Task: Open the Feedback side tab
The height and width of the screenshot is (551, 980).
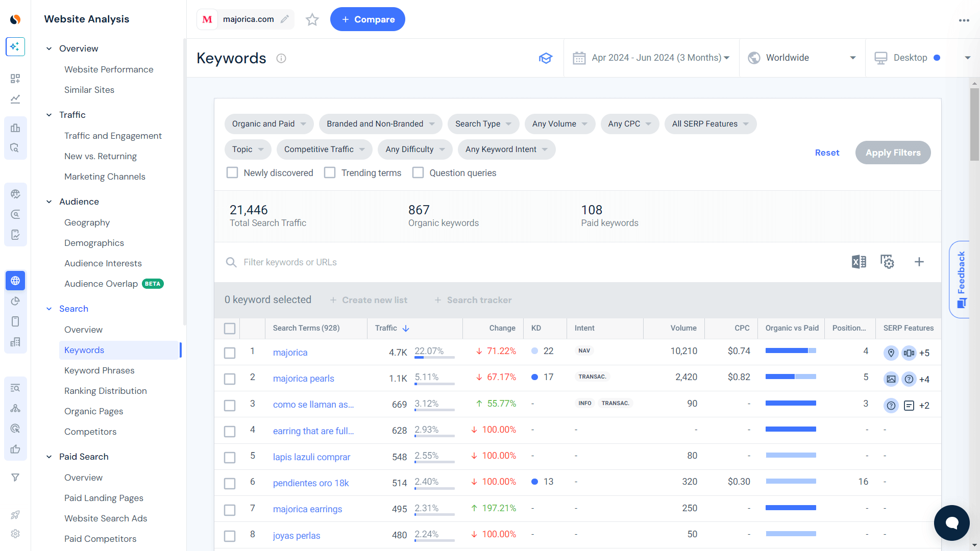Action: coord(960,280)
